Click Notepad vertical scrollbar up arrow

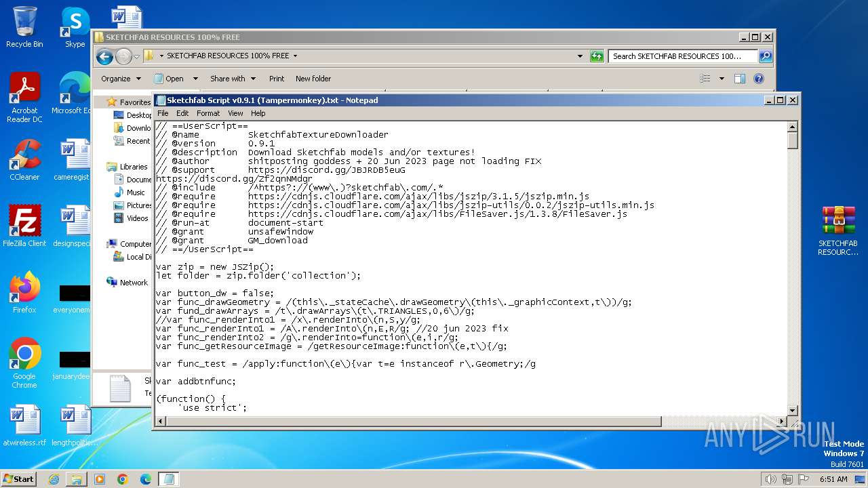coord(792,127)
